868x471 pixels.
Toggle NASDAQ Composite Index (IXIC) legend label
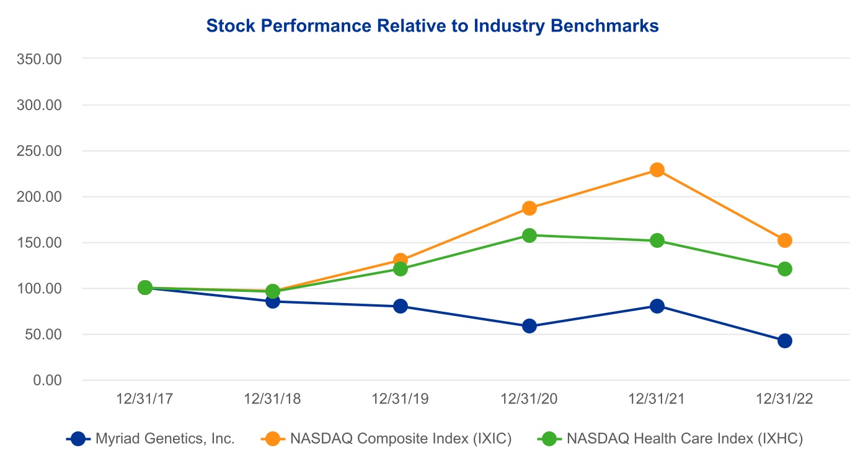pyautogui.click(x=401, y=439)
